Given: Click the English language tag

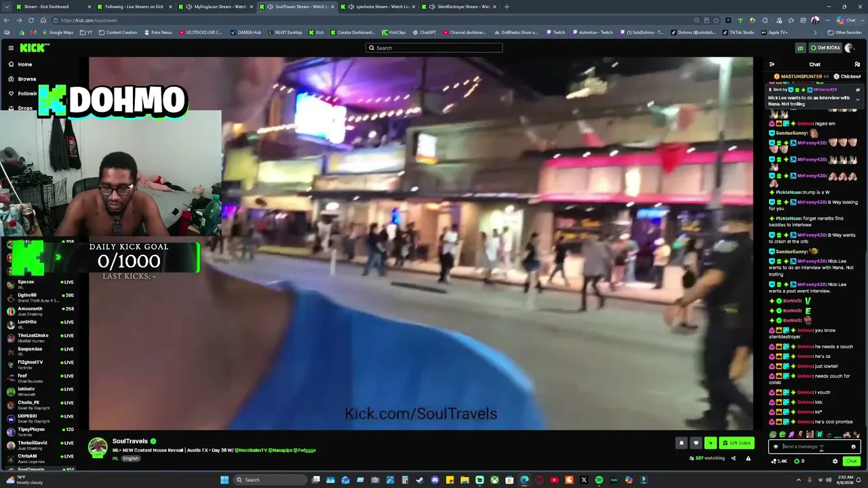Looking at the screenshot, I should click(131, 458).
